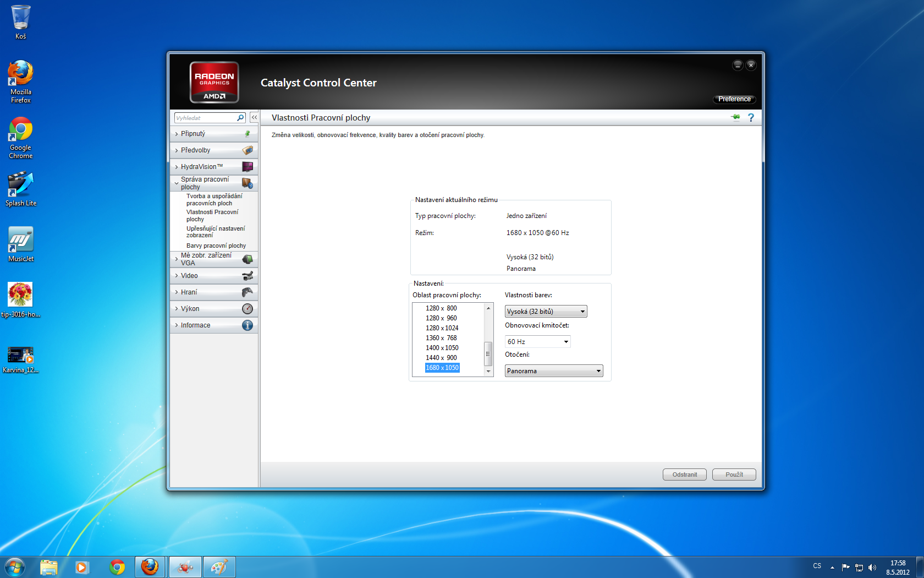Open the tip-3016 flower image file

pos(20,300)
